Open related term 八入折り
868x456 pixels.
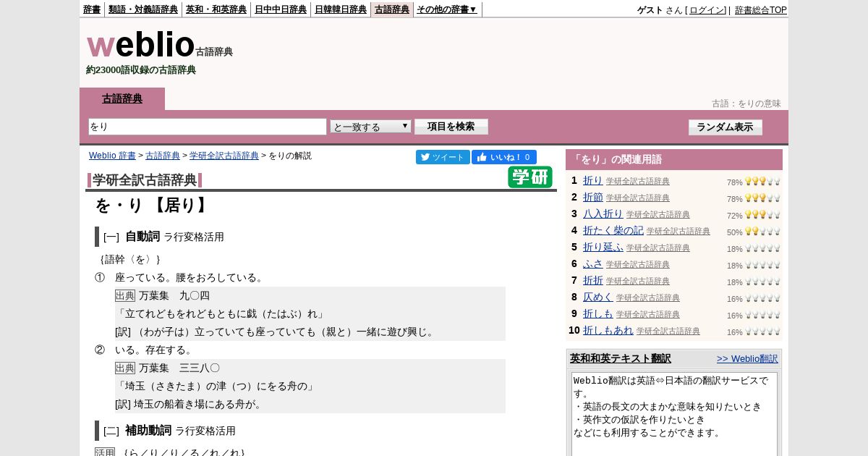[x=603, y=214]
